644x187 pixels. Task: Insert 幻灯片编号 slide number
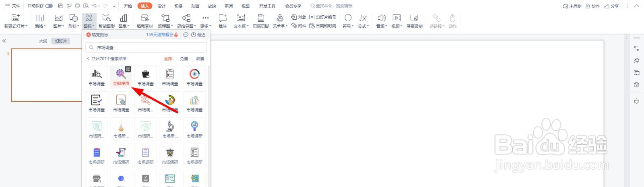322,17
